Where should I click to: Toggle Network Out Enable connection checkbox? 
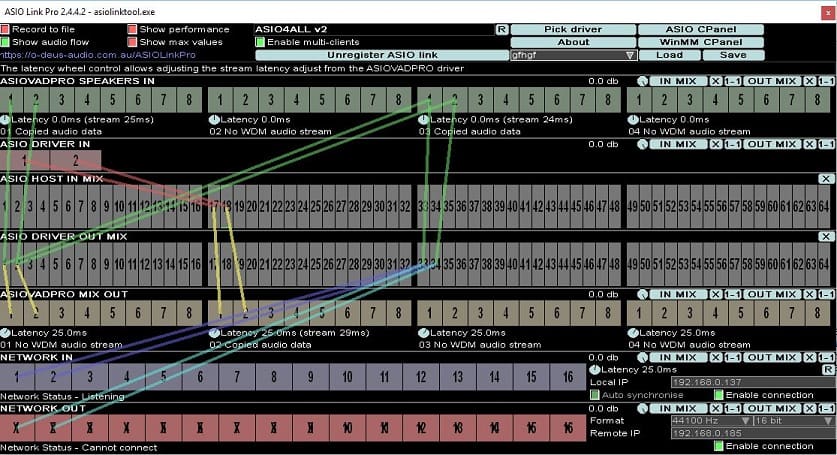[x=718, y=446]
